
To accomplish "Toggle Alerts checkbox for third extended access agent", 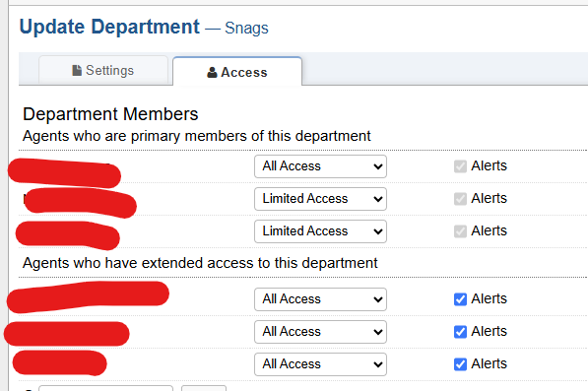I will tap(460, 364).
